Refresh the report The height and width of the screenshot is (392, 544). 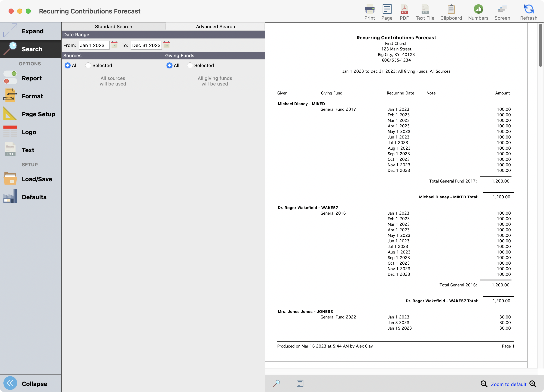528,11
